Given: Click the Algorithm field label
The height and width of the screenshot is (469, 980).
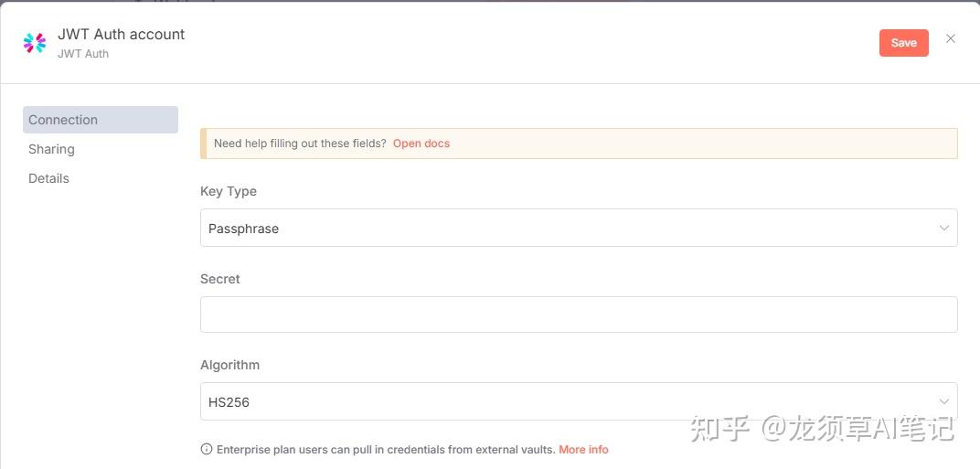Looking at the screenshot, I should (x=230, y=365).
